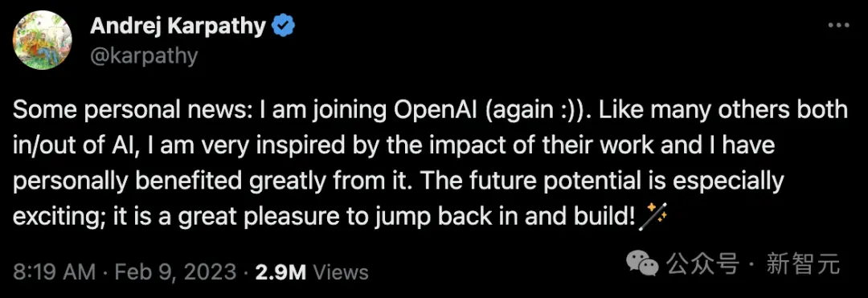Open the @karpathy handle link
Screen dimensions: 868x298
coord(143,56)
